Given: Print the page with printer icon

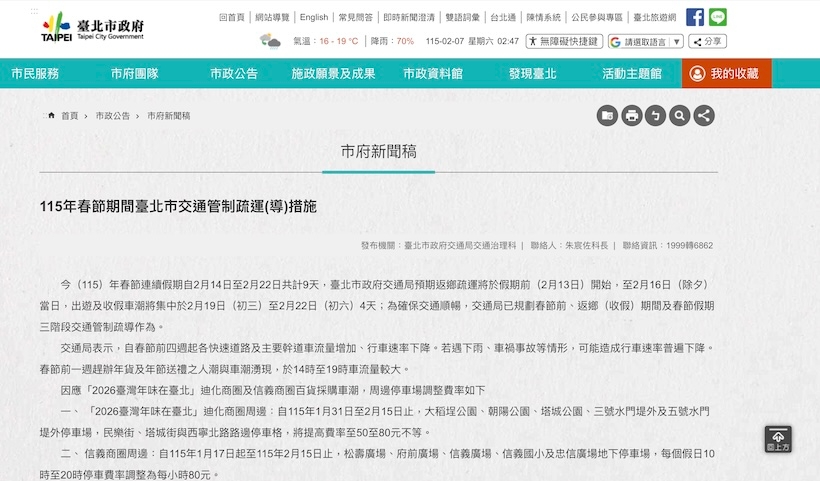Looking at the screenshot, I should 632,116.
